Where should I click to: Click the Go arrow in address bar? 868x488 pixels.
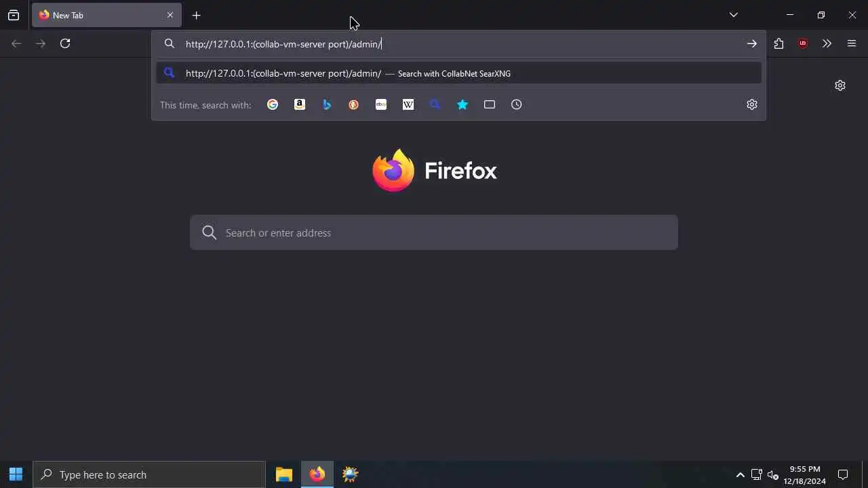[752, 43]
